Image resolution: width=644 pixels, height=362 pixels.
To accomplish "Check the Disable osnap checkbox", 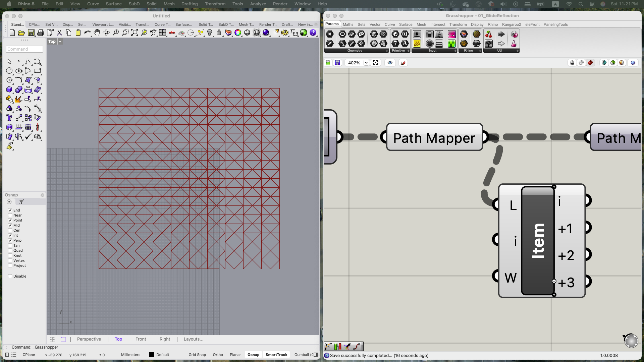I will point(10,276).
